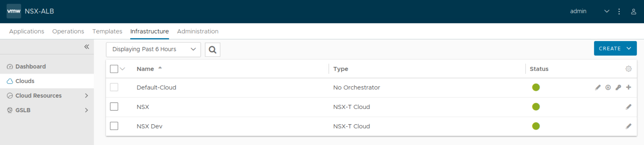Open the Administration tab
This screenshot has width=644, height=145.
198,31
